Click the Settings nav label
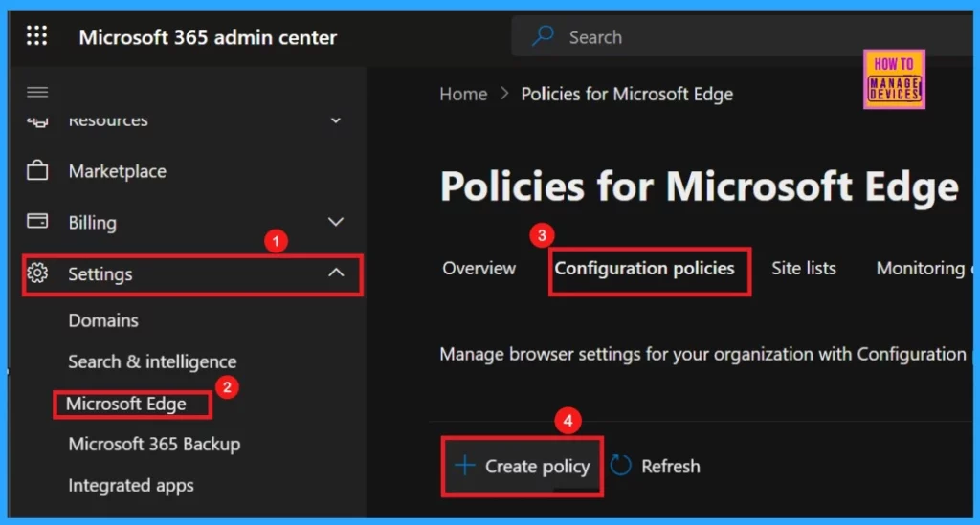The width and height of the screenshot is (980, 525). [100, 274]
